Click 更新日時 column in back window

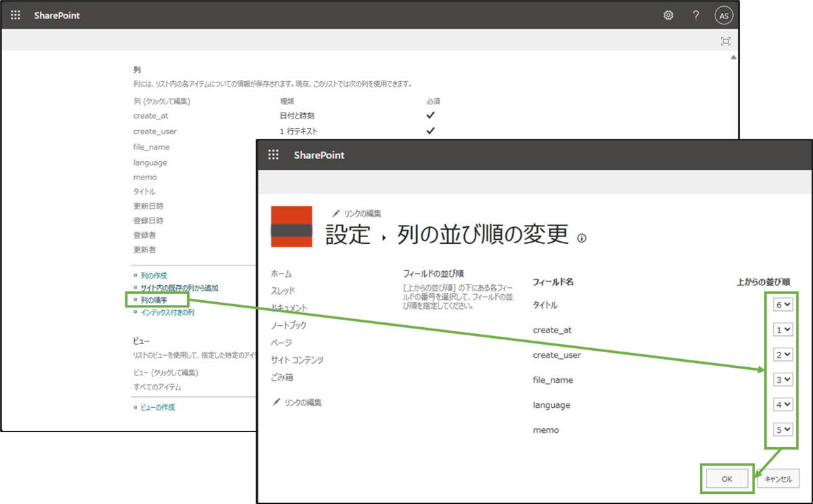[x=148, y=206]
